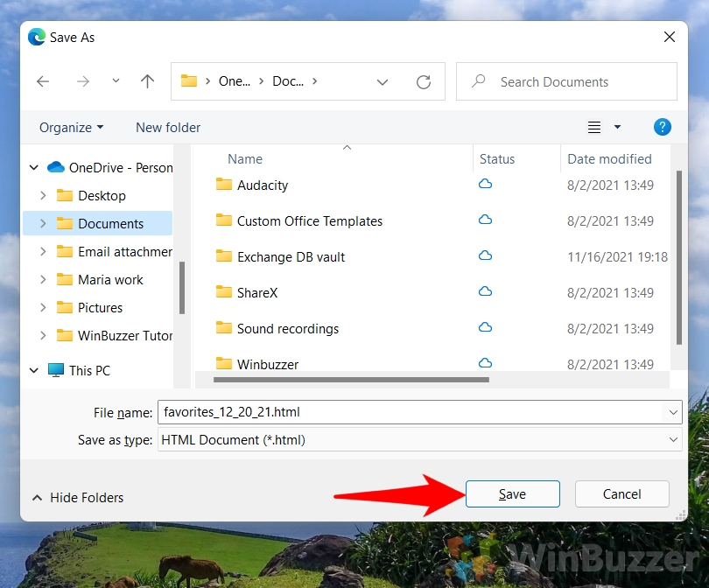Click date 11/16/2021 19:18 of Exchange DB vault
The image size is (709, 588).
[x=617, y=257]
